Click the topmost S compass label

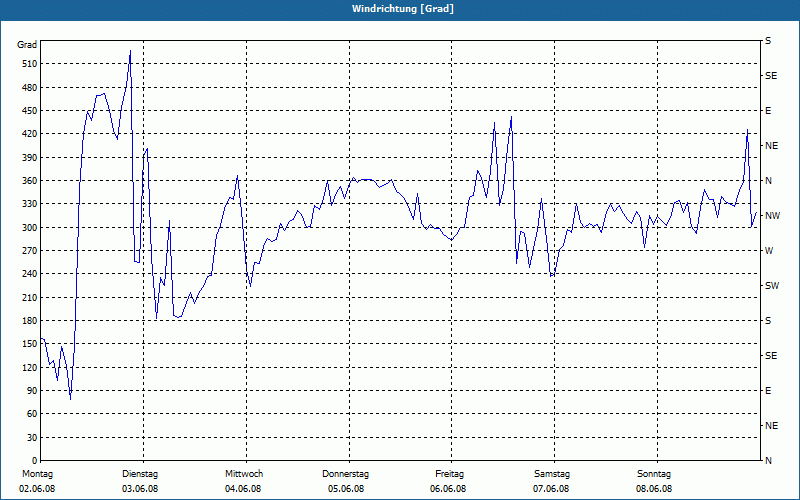[x=768, y=41]
